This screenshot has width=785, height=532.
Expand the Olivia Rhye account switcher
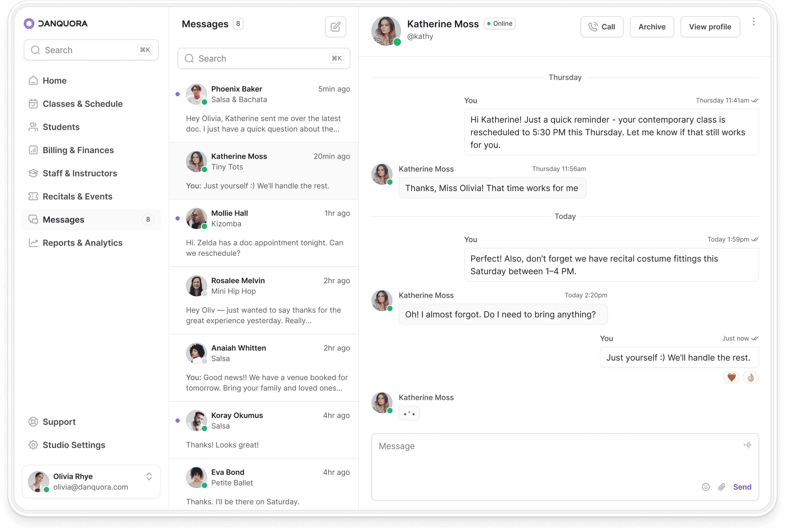(149, 476)
